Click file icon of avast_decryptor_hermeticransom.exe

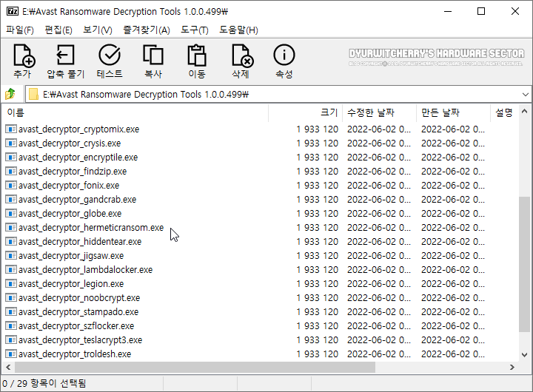tap(11, 227)
